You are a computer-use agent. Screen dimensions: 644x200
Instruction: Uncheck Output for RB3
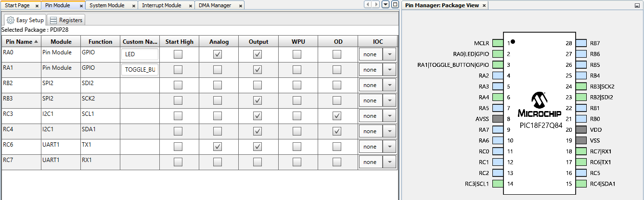(258, 100)
